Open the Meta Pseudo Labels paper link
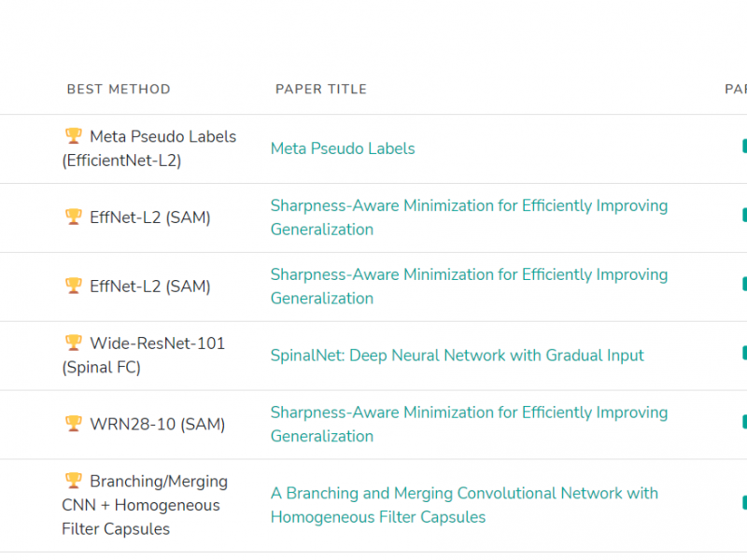 [343, 148]
